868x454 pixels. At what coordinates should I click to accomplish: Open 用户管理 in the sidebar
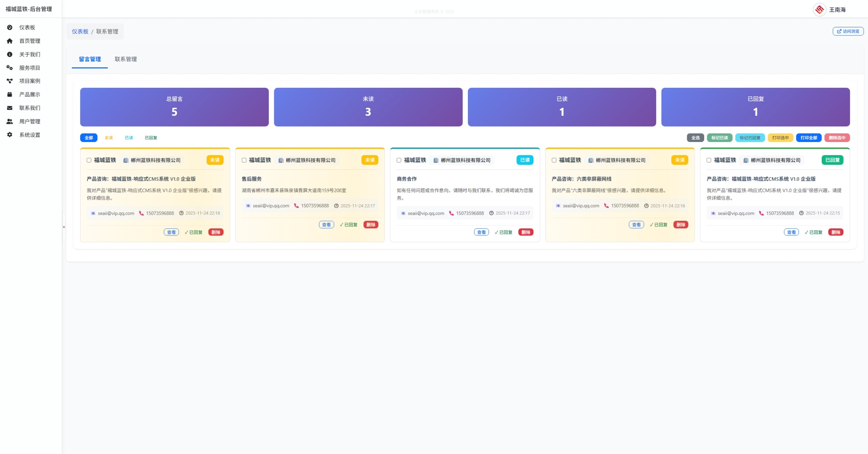[29, 121]
